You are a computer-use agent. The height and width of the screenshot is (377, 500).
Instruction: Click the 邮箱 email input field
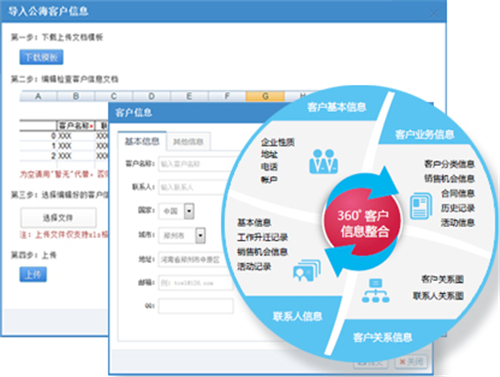pos(196,283)
